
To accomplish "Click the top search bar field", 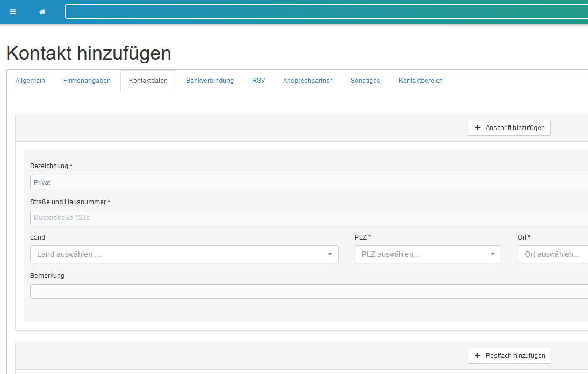I will [326, 12].
